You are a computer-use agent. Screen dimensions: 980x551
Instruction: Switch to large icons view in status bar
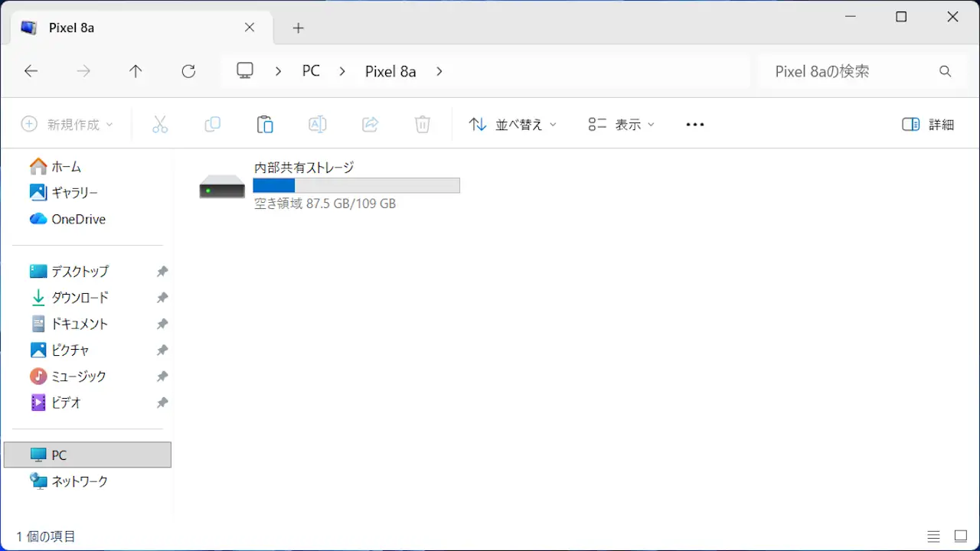click(960, 536)
